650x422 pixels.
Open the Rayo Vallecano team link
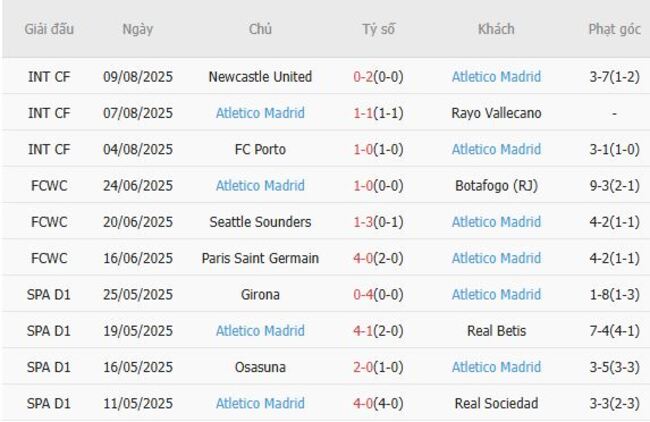point(496,113)
